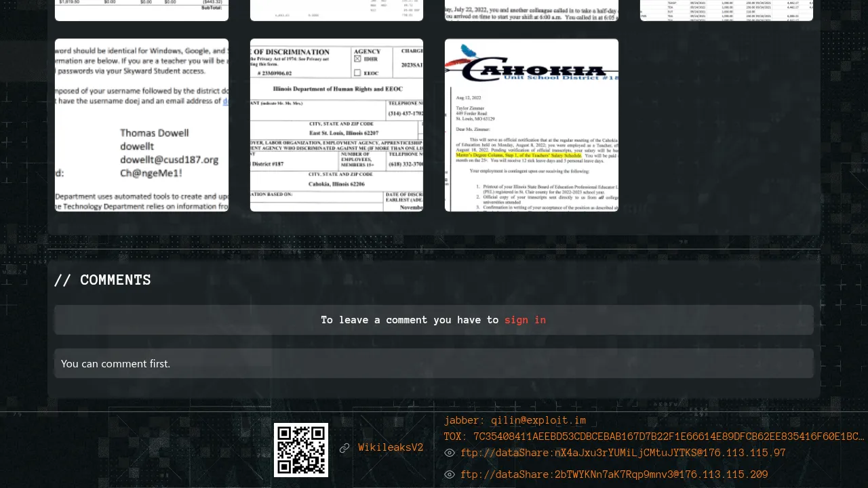Click the red sign in link
This screenshot has height=488, width=868.
point(525,320)
